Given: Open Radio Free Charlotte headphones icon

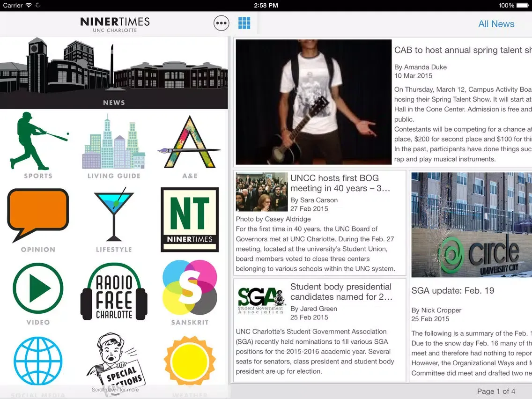Looking at the screenshot, I should (x=114, y=292).
